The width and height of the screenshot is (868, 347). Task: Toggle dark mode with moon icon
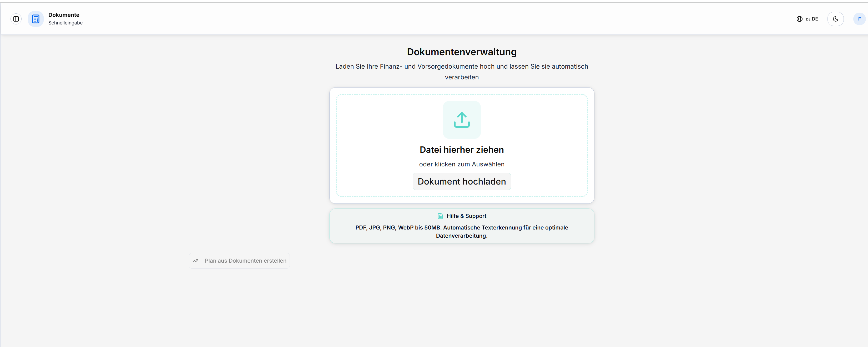(835, 19)
